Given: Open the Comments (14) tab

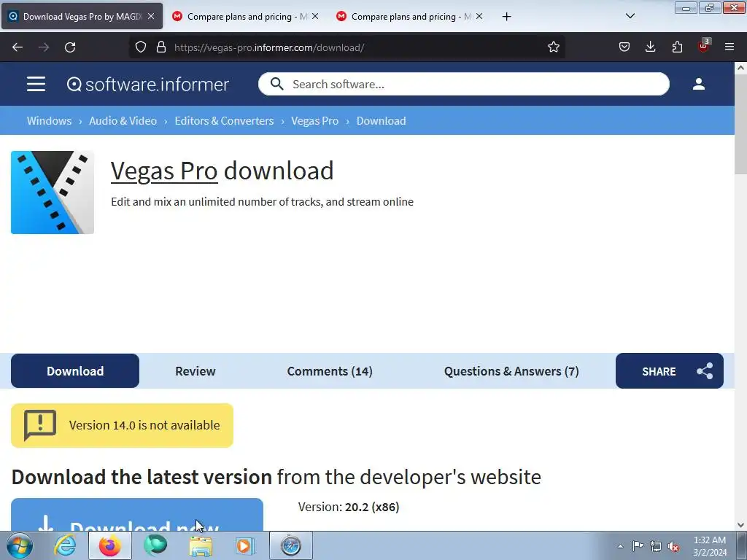Looking at the screenshot, I should coord(330,371).
